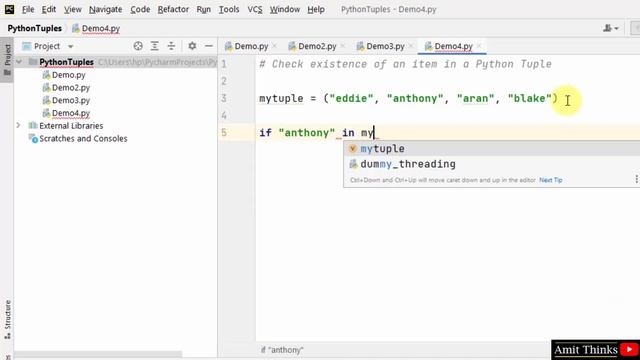
Task: Click the Select Opened File target icon
Action: pos(138,46)
